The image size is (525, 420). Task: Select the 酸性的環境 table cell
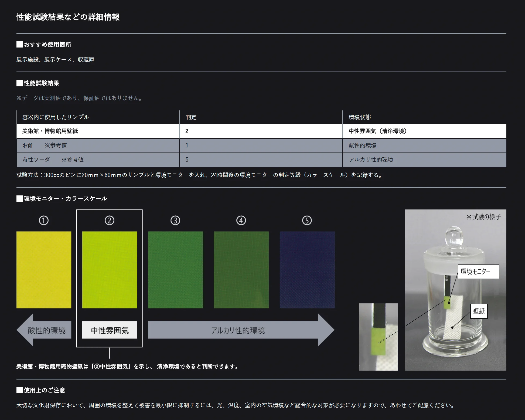(425, 145)
